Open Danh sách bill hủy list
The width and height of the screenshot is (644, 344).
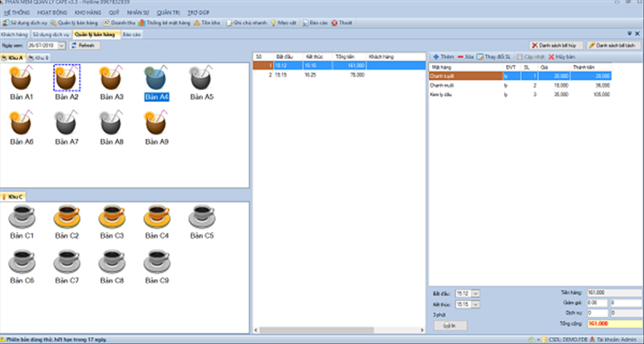point(557,45)
